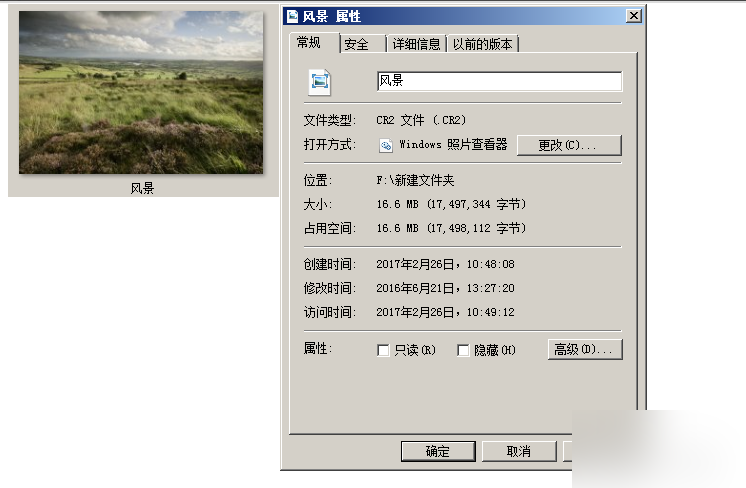
Task: Go to the 详细信息 tab
Action: [x=416, y=44]
